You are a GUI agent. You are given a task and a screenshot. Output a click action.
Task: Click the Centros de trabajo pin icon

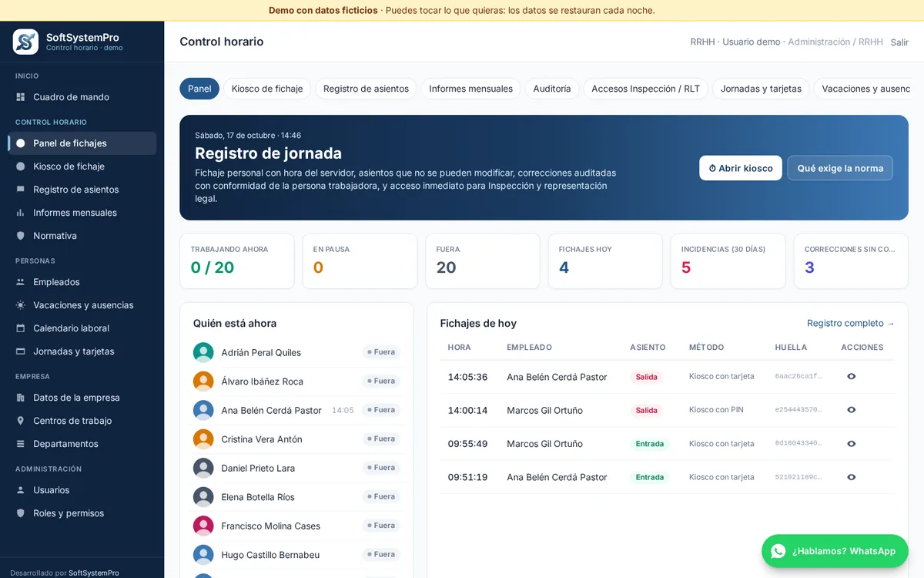[x=21, y=421]
